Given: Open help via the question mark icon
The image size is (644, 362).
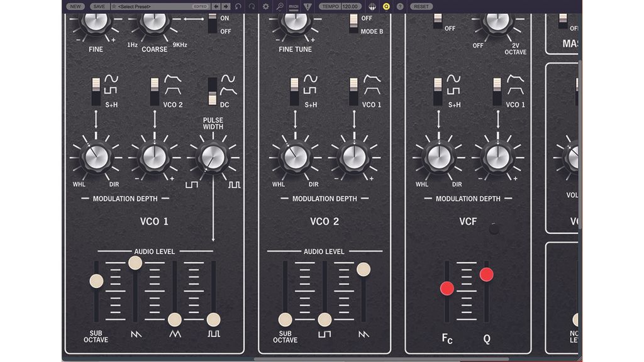Looking at the screenshot, I should [x=401, y=6].
